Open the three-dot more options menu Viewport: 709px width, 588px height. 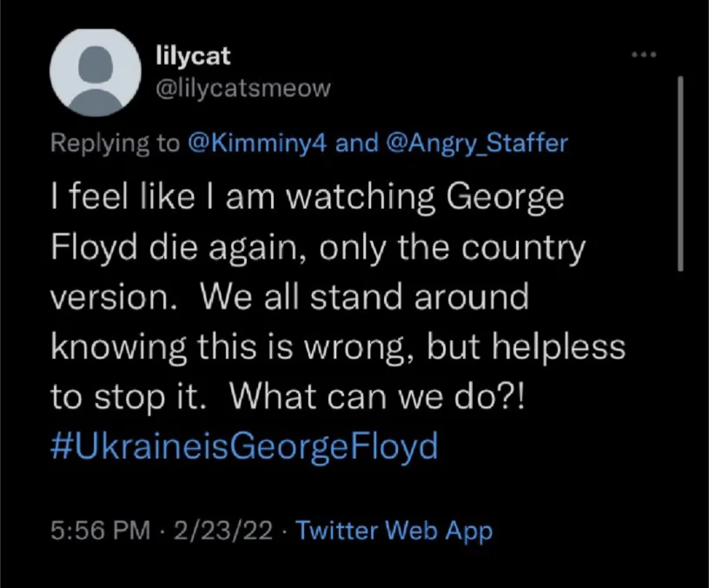(643, 54)
